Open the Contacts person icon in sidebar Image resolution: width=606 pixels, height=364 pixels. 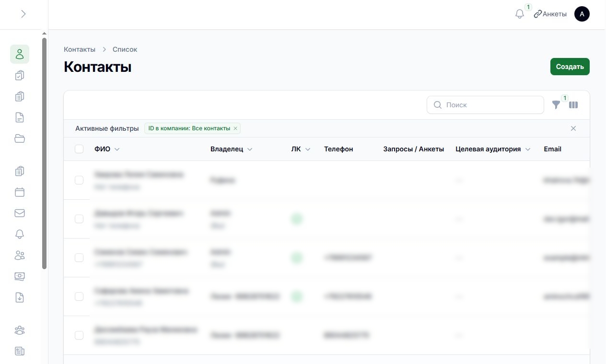pyautogui.click(x=20, y=54)
